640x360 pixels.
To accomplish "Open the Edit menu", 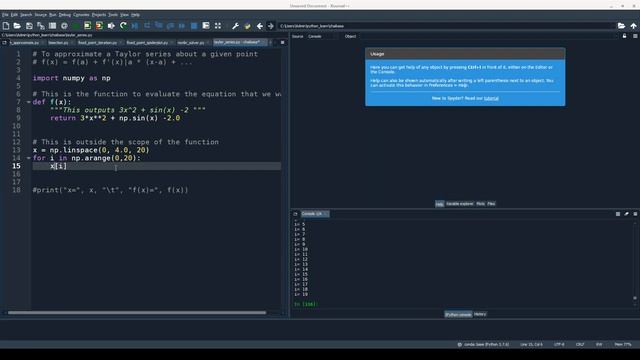I will coord(14,15).
